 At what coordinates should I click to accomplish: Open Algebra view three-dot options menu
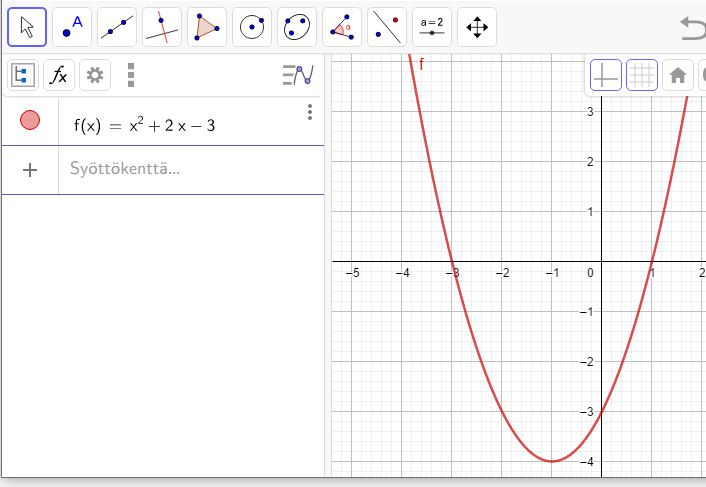pyautogui.click(x=131, y=75)
